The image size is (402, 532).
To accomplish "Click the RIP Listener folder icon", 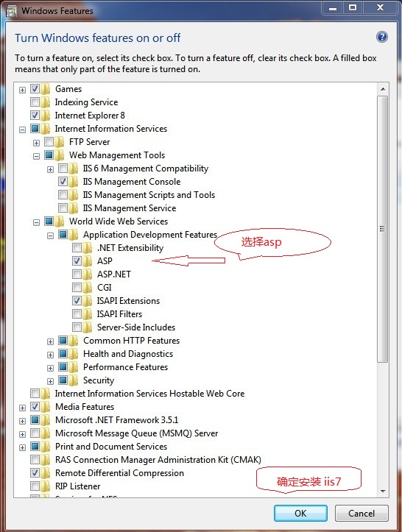I will pyautogui.click(x=46, y=486).
